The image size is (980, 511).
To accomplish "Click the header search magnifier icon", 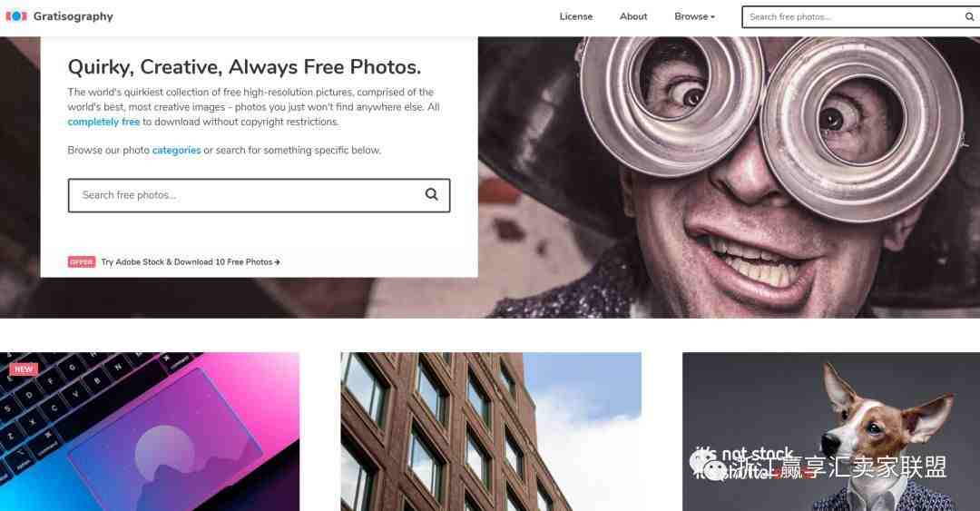I will tap(969, 17).
